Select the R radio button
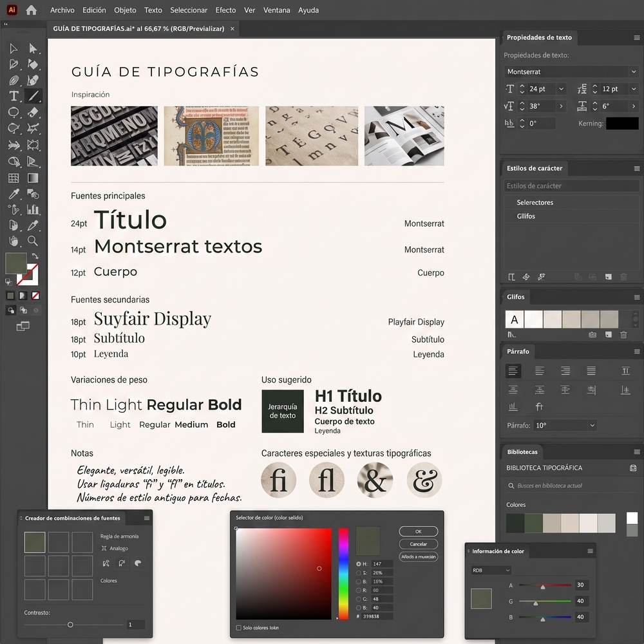This screenshot has width=644, height=644. pos(359,590)
